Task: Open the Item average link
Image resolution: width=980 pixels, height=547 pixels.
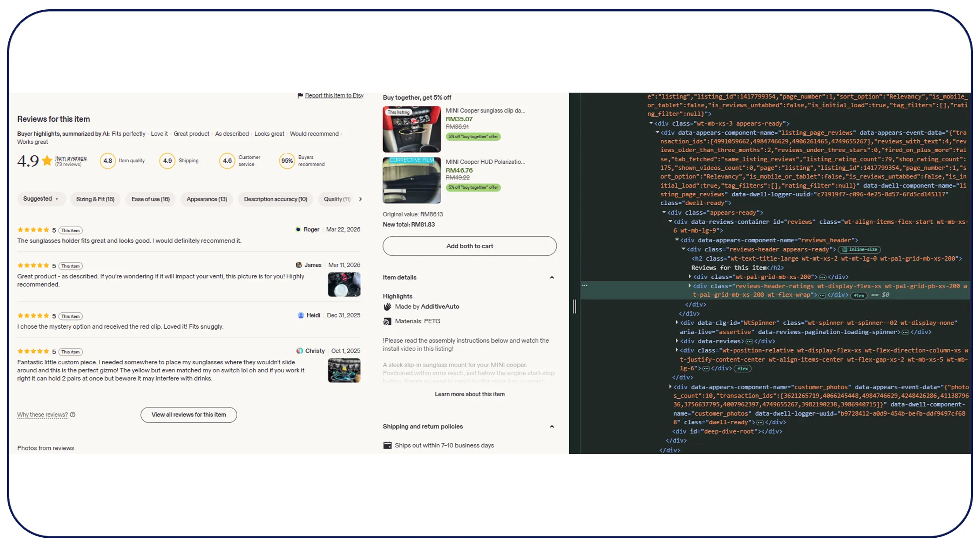Action: pyautogui.click(x=71, y=158)
